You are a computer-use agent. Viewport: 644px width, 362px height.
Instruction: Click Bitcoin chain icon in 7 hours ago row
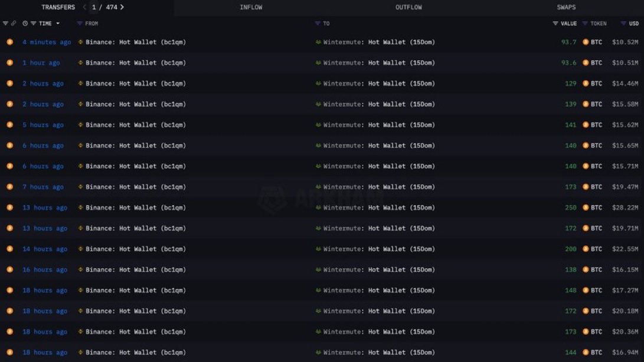click(x=10, y=187)
